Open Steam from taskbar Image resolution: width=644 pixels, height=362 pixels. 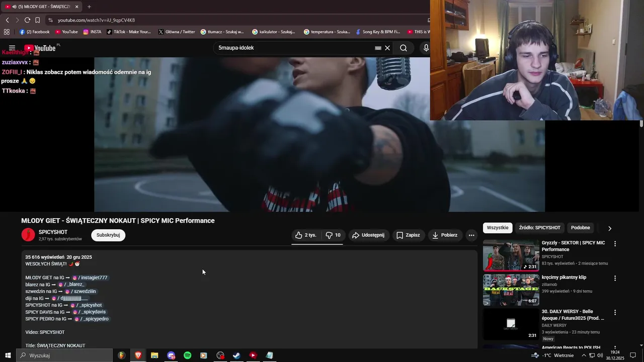[236, 355]
